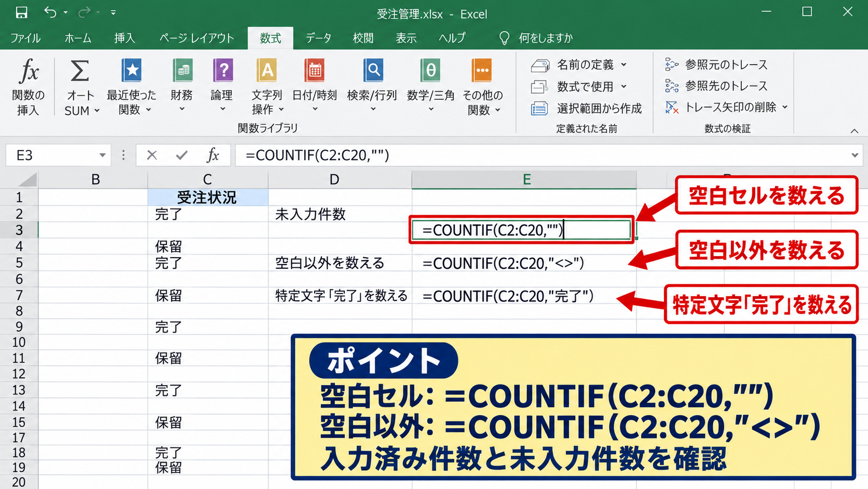868x489 pixels.
Task: Open the File (ファイル) tab
Action: (25, 38)
